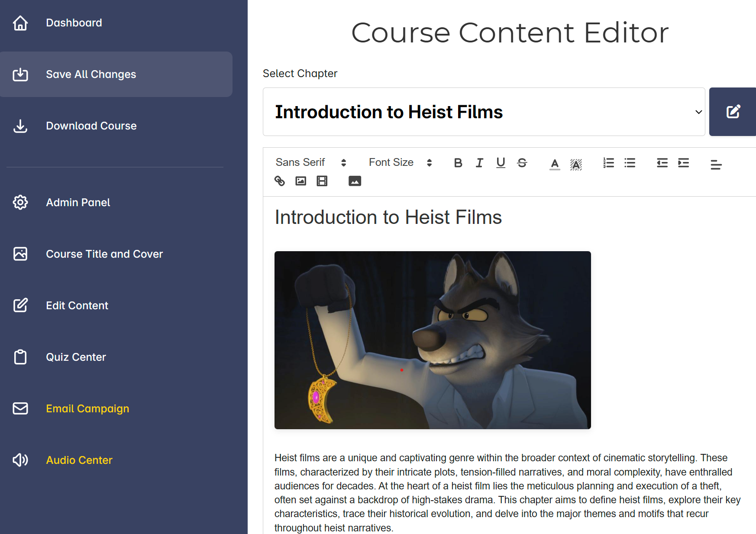Place cursor in the 'Introduction to Heist Films' heading
Viewport: 756px width, 534px height.
coord(388,217)
